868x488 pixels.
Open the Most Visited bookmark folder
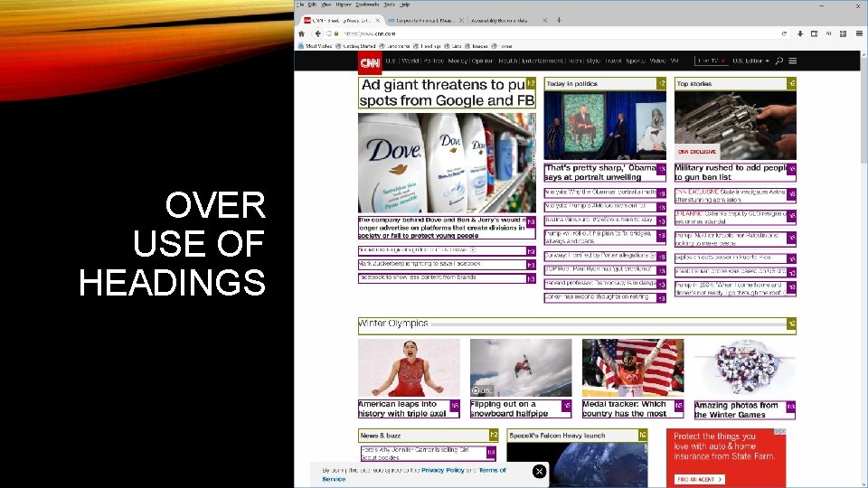(315, 46)
